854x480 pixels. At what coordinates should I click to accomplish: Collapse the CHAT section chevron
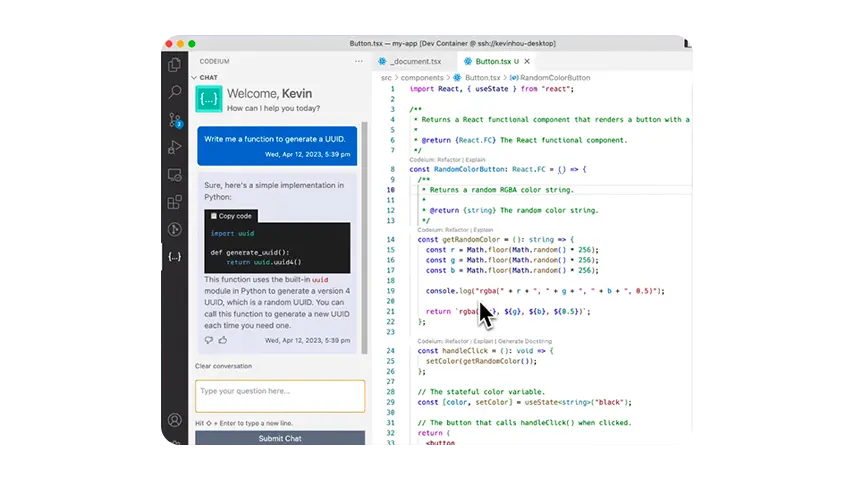click(194, 77)
